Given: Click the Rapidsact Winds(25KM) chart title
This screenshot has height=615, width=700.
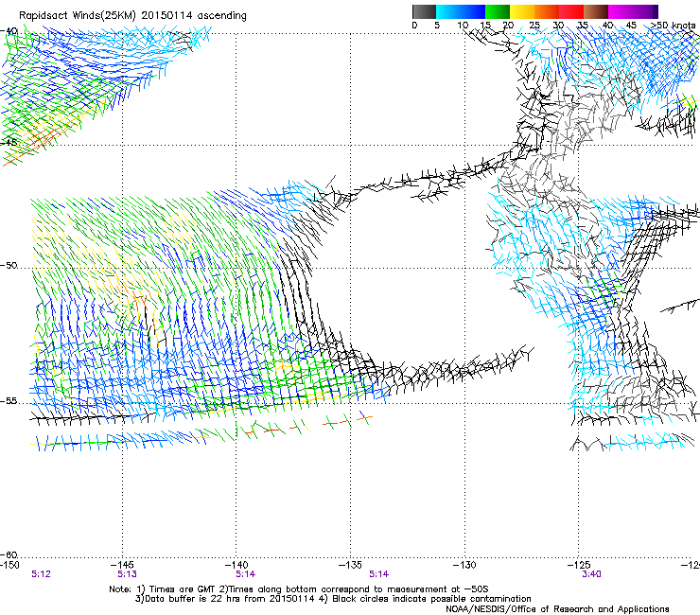Looking at the screenshot, I should [x=132, y=16].
